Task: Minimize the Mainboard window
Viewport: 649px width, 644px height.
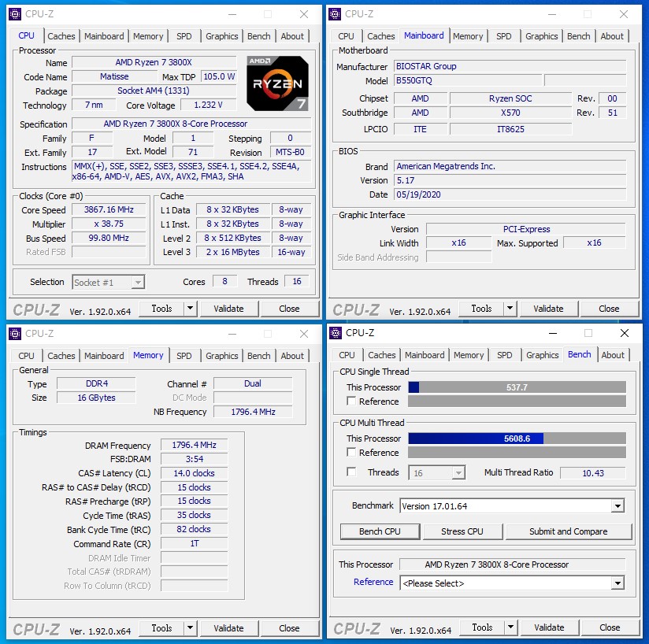Action: coord(552,14)
